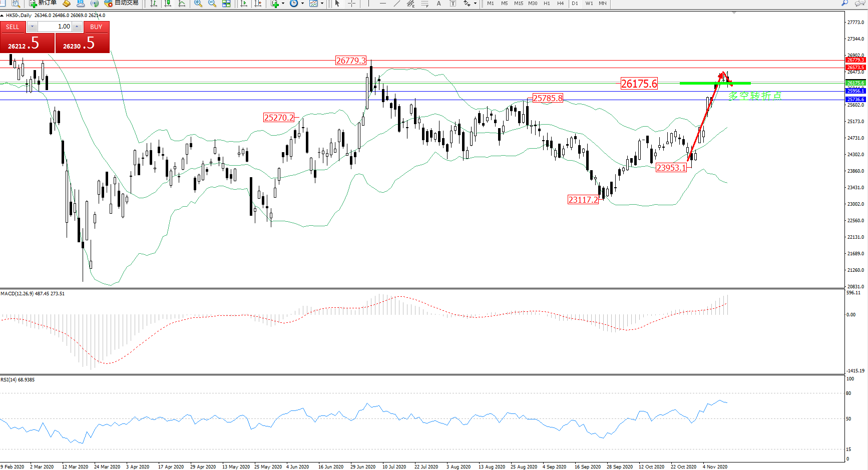Click the red SELL button

pyautogui.click(x=13, y=27)
